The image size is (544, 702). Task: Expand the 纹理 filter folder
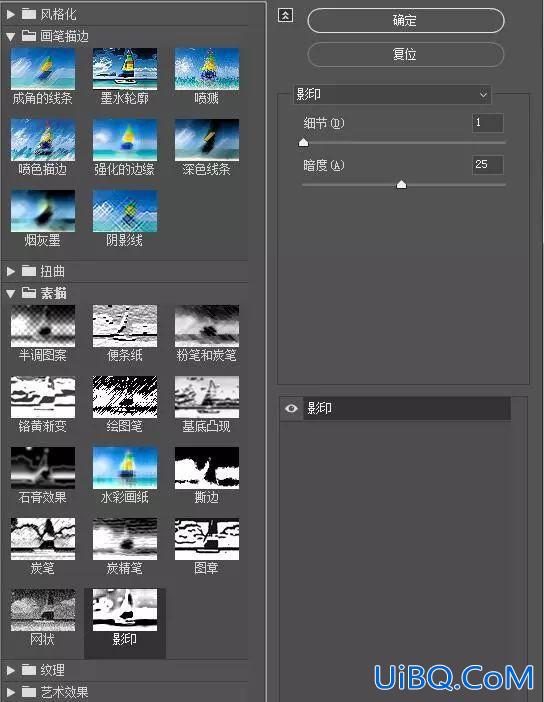11,670
